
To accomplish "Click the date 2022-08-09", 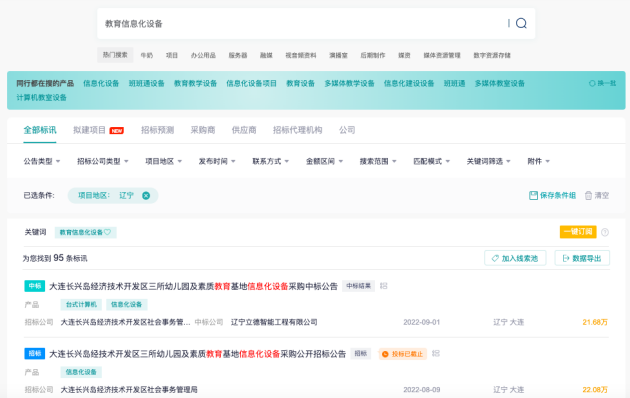I will point(421,390).
